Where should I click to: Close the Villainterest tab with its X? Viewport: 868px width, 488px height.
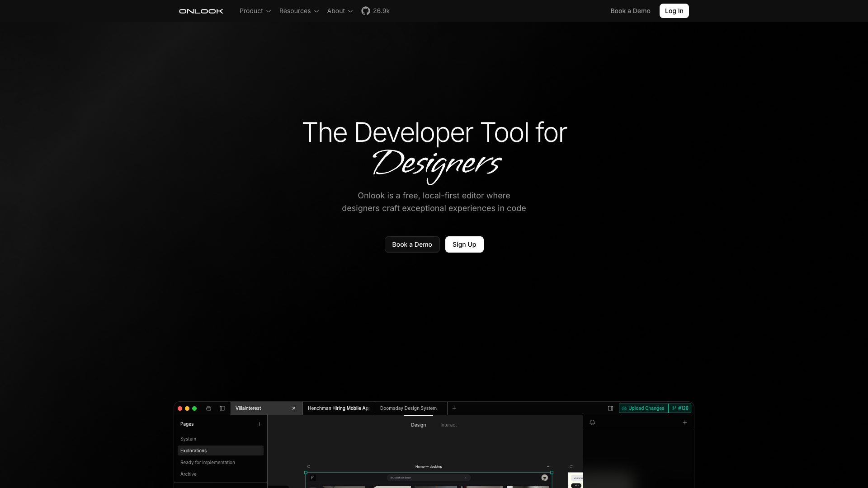coord(294,408)
